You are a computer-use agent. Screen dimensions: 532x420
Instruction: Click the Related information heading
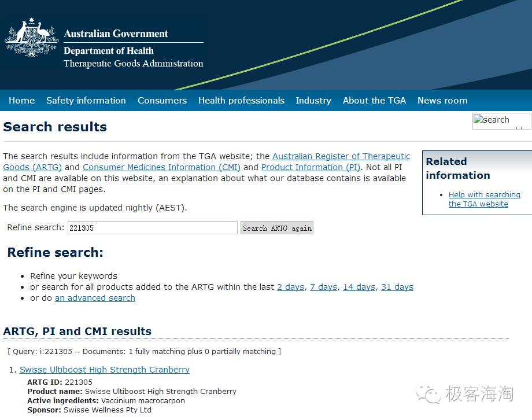[x=458, y=168]
